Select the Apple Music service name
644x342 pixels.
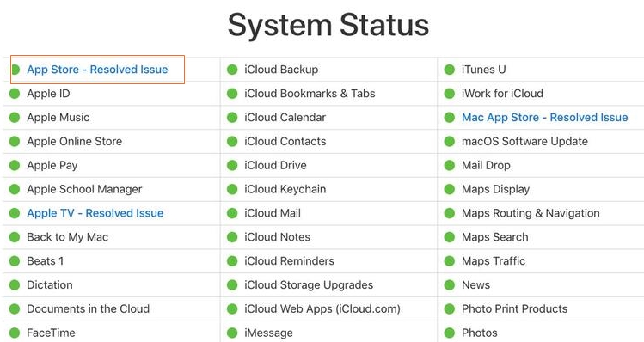pos(58,118)
